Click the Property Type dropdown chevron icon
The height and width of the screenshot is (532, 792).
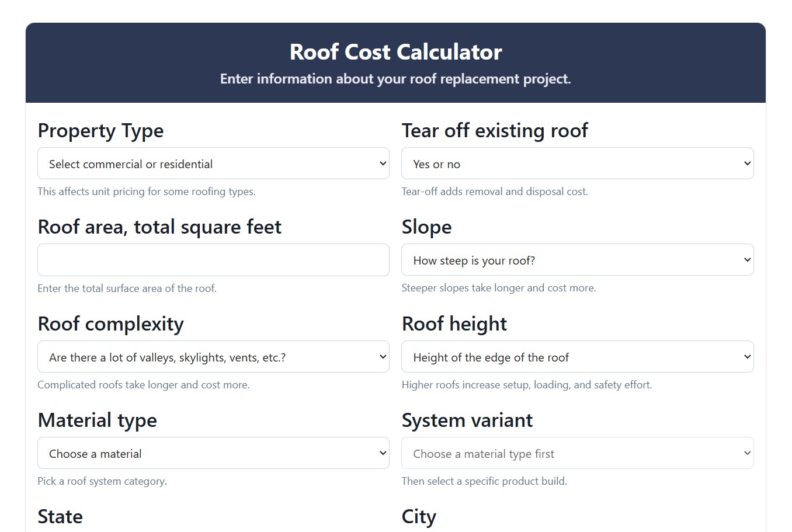(x=383, y=164)
